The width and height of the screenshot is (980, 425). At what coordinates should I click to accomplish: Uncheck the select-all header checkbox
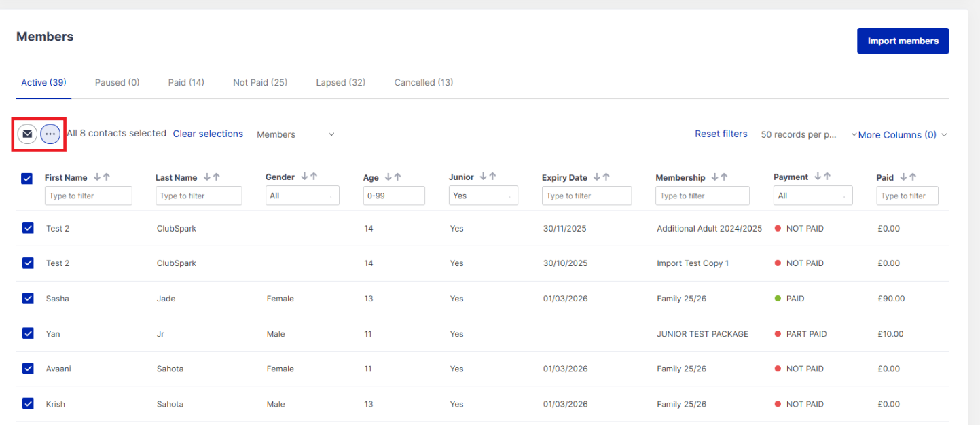point(27,179)
